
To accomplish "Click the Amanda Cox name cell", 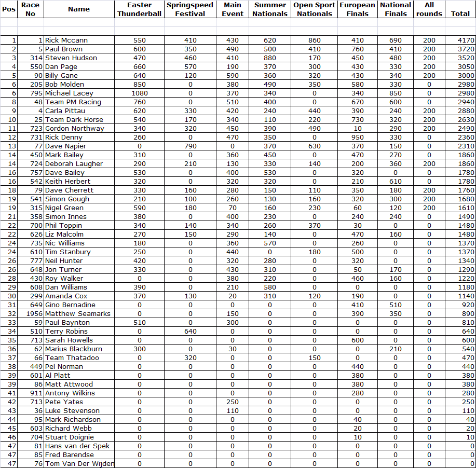I will click(66, 296).
